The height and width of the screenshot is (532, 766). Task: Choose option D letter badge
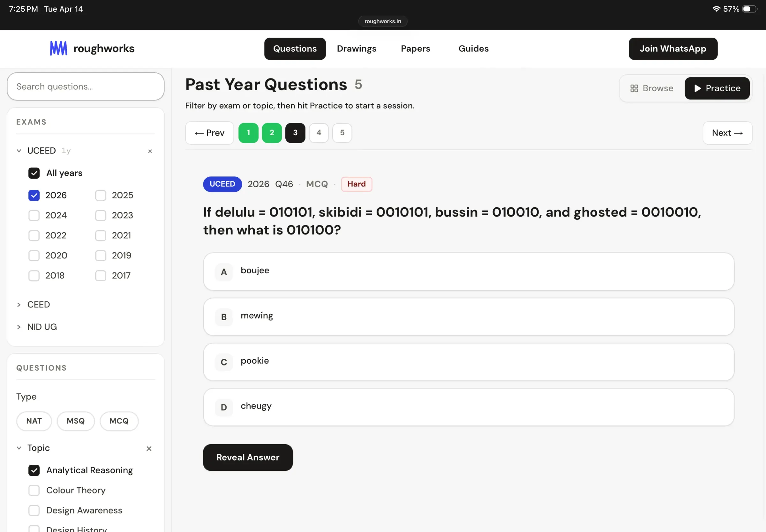[x=224, y=407]
